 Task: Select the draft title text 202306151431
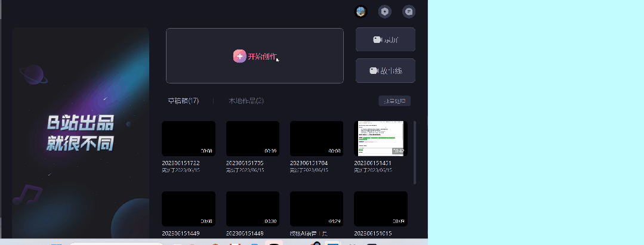pos(373,163)
